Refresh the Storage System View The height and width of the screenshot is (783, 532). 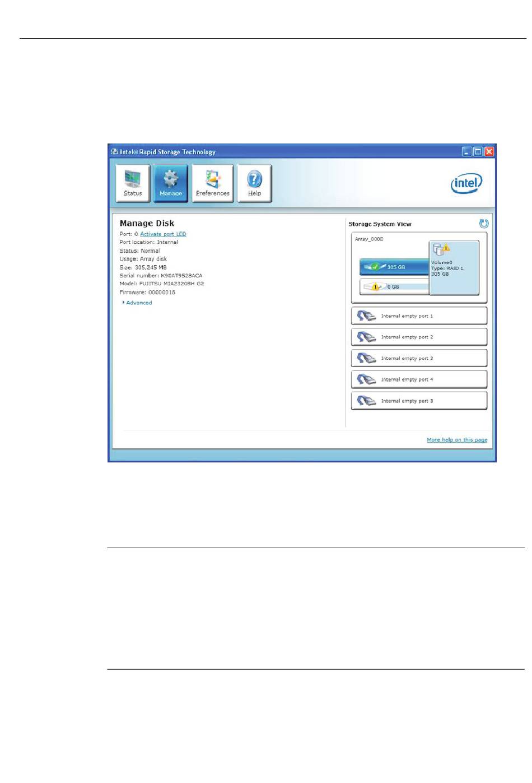[484, 224]
